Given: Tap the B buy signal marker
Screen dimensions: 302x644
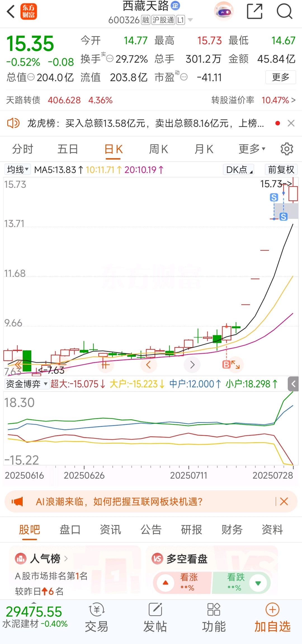Looking at the screenshot, I should [226, 364].
